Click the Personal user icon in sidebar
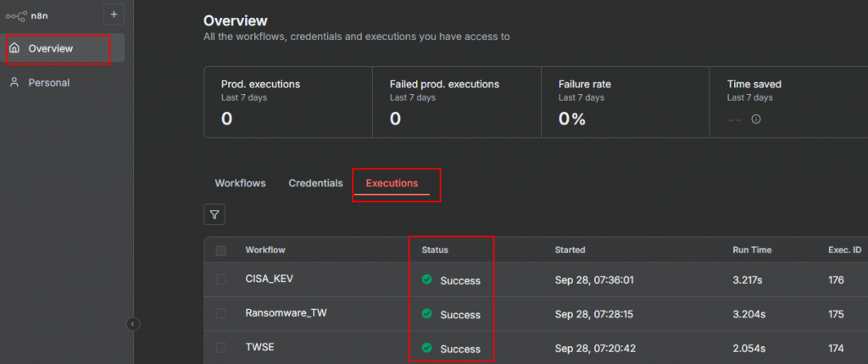Viewport: 868px width, 364px height. pyautogui.click(x=14, y=82)
